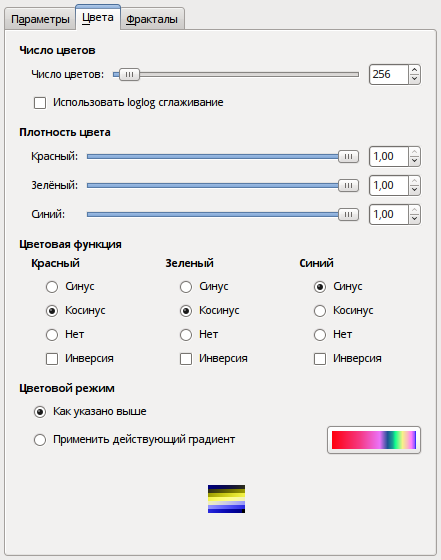Image resolution: width=441 pixels, height=560 pixels.
Task: Select Синус for Зеленый color function
Action: (x=186, y=287)
